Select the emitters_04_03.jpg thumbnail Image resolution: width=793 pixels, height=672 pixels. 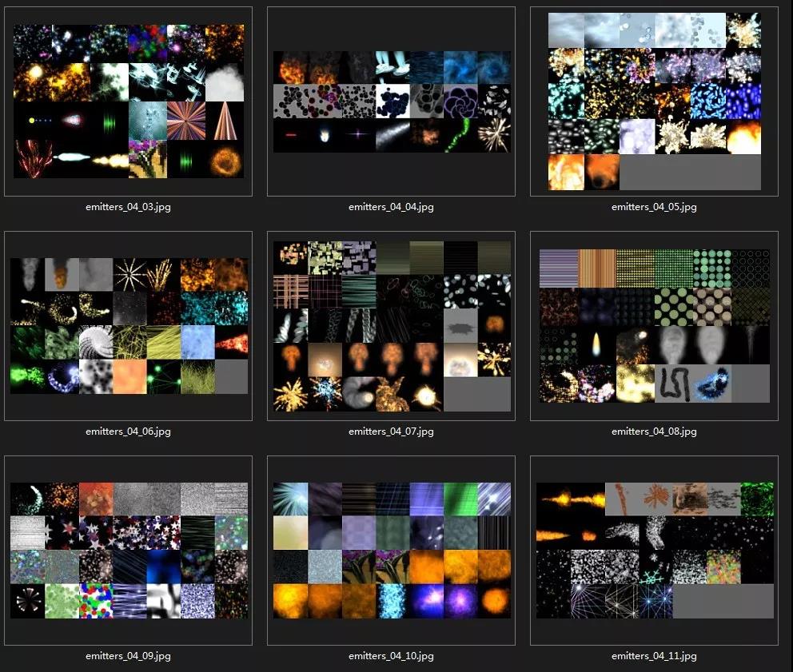click(129, 101)
